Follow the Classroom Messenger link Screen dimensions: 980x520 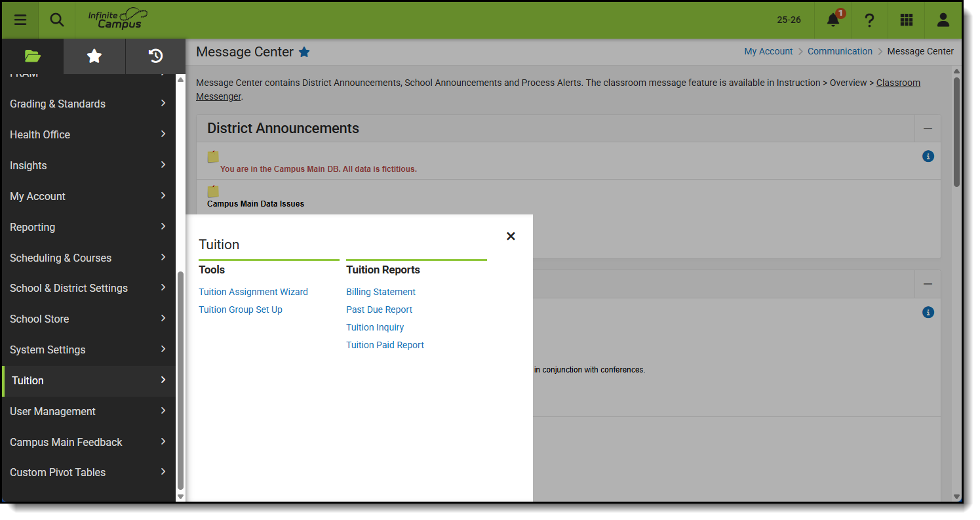click(898, 83)
